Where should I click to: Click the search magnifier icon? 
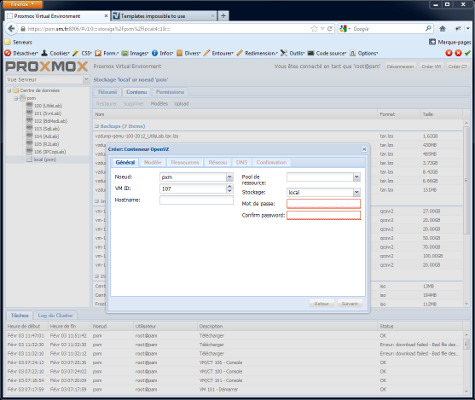[428, 29]
